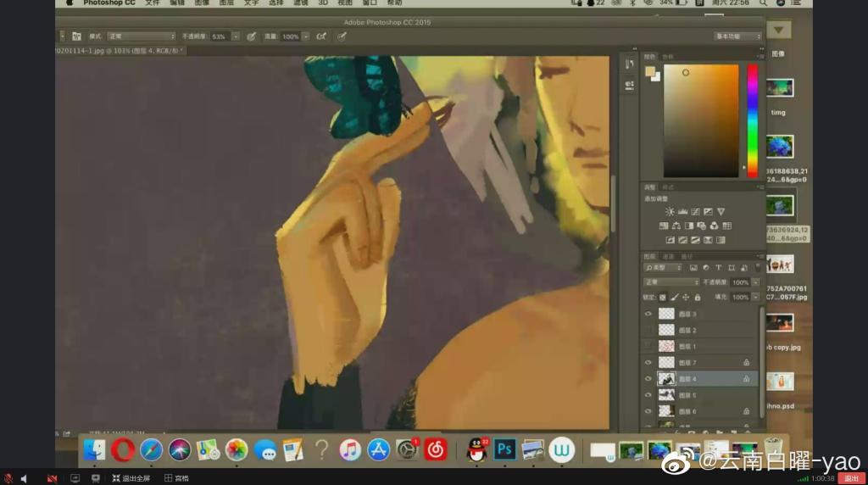Add a Posterize adjustment
868x485 pixels.
coord(682,240)
